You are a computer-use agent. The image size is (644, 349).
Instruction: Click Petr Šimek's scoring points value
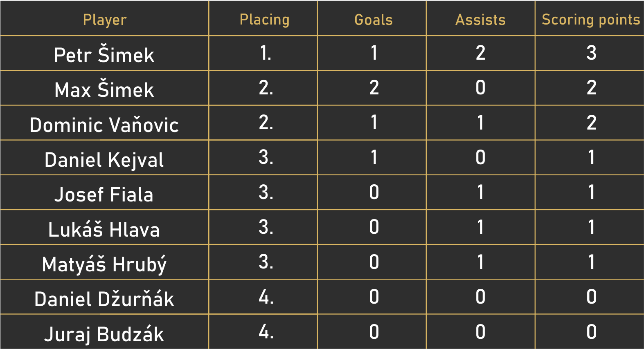591,53
